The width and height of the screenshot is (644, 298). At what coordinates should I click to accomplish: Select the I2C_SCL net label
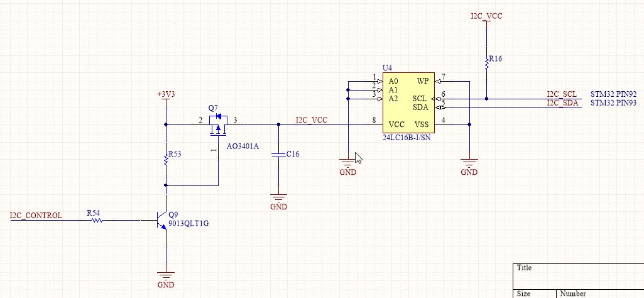point(561,94)
